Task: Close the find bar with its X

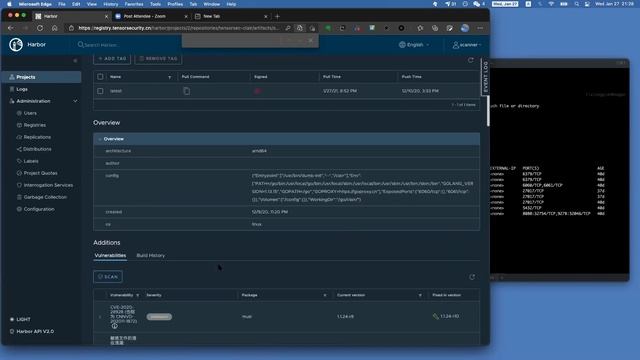Action: coord(311,40)
